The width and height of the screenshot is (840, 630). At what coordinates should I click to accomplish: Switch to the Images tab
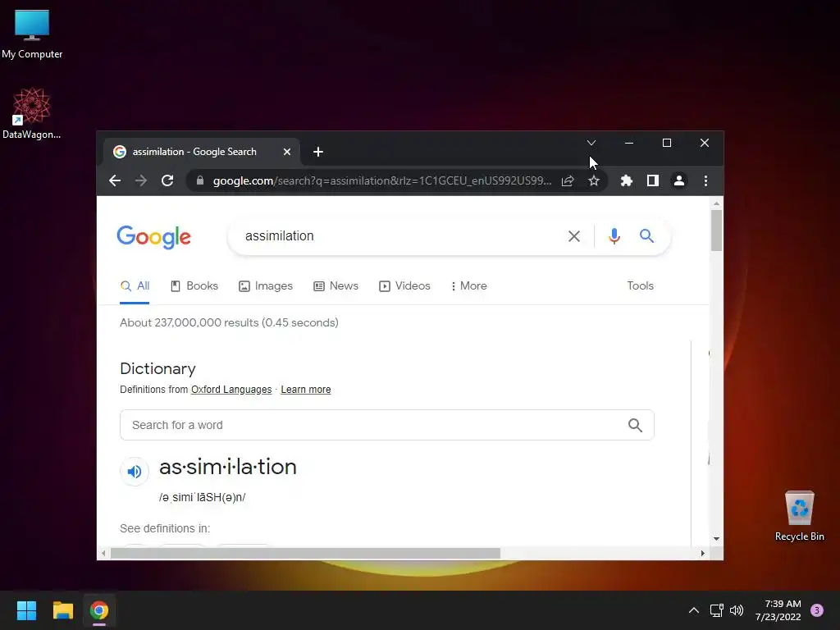click(x=266, y=286)
